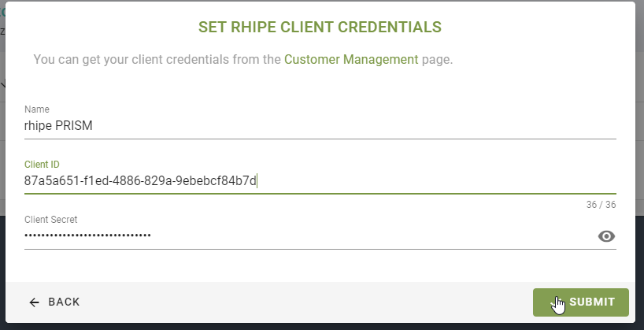
Task: Open the Customer Management page link
Action: [351, 59]
